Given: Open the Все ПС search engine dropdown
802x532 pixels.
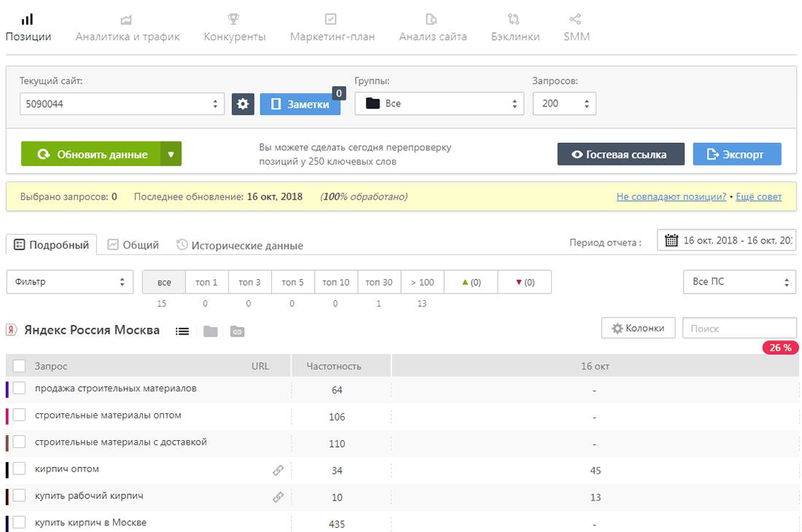Looking at the screenshot, I should [739, 282].
